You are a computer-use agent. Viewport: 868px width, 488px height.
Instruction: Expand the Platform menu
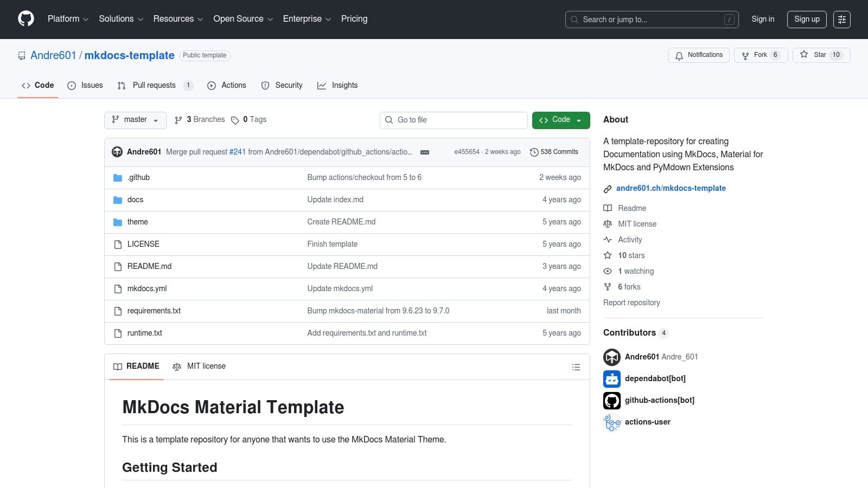(x=68, y=19)
